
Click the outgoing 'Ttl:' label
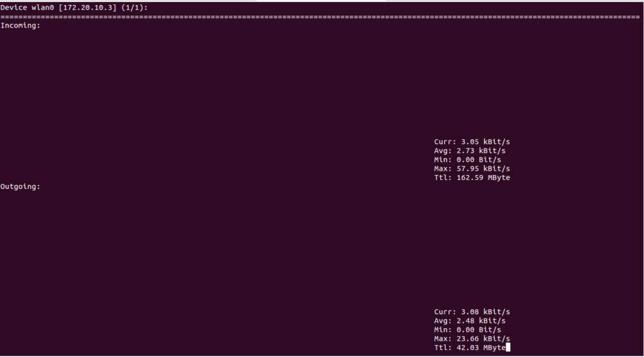click(x=443, y=348)
